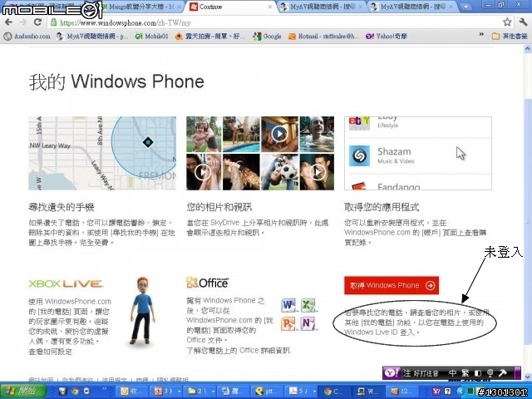Image resolution: width=532 pixels, height=399 pixels.
Task: Switch to the Chrome taskbar button
Action: click(x=335, y=392)
